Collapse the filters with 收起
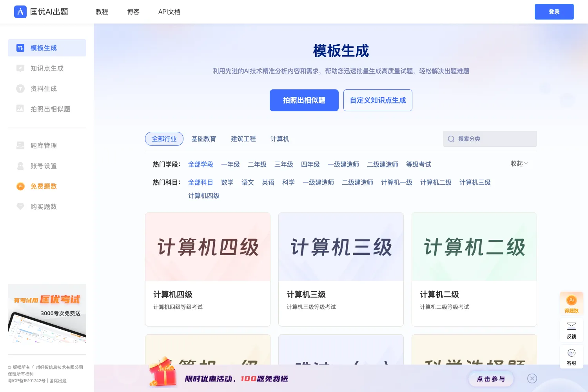The height and width of the screenshot is (392, 588). (519, 163)
